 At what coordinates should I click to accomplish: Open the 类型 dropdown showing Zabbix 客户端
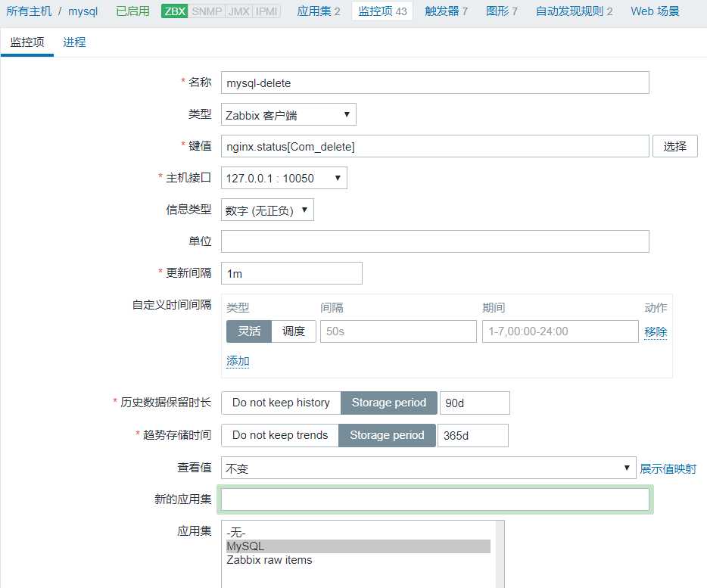(288, 114)
